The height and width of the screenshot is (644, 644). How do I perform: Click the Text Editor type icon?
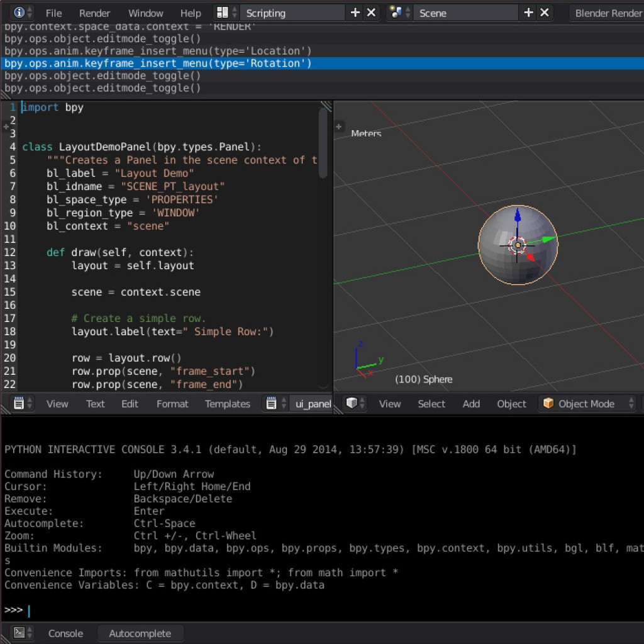click(18, 404)
